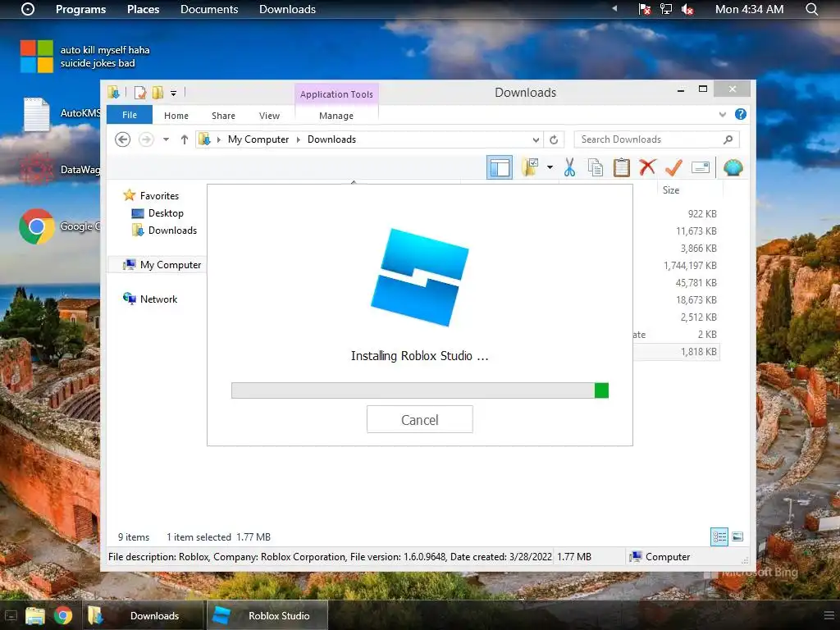Click the Search Downloads field
The image size is (840, 630).
657,139
